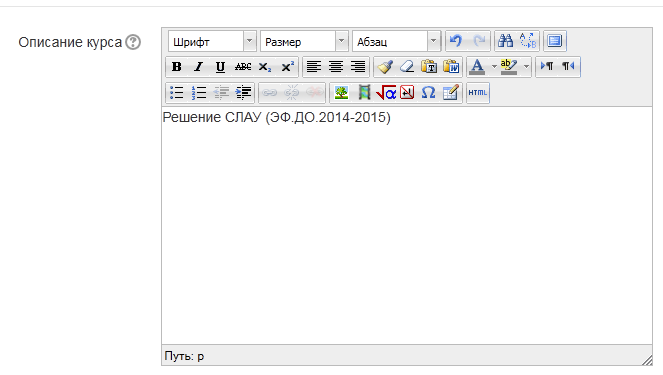Click the text Решение СЛАУ (ЭФ.ДО.2014-2015)
This screenshot has height=375, width=663.
(277, 118)
